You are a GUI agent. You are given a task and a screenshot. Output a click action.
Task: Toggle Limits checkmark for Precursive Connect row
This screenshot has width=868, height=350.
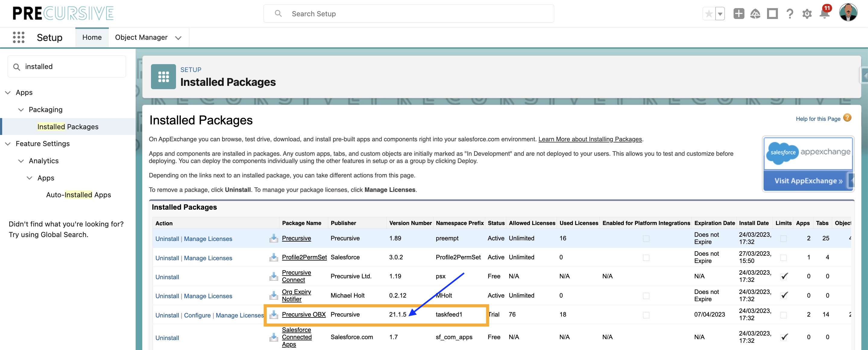pos(784,276)
